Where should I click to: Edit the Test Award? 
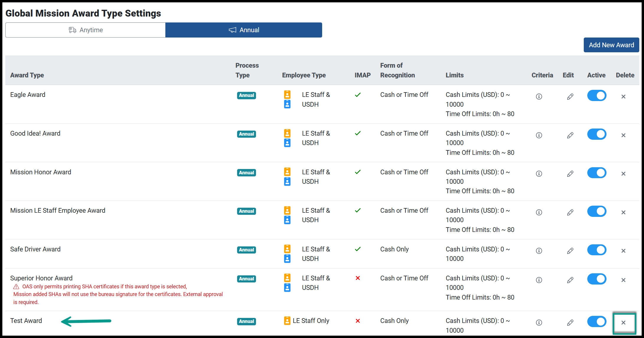click(570, 323)
